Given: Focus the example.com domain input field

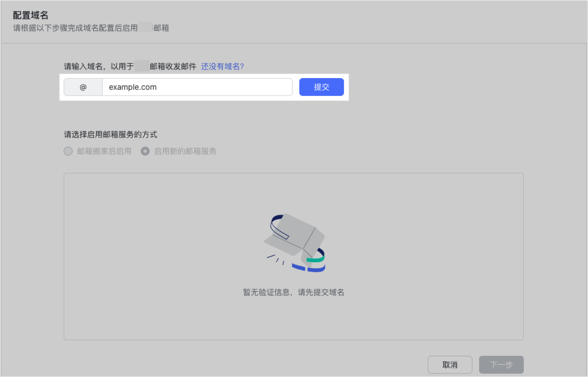Looking at the screenshot, I should pyautogui.click(x=197, y=87).
